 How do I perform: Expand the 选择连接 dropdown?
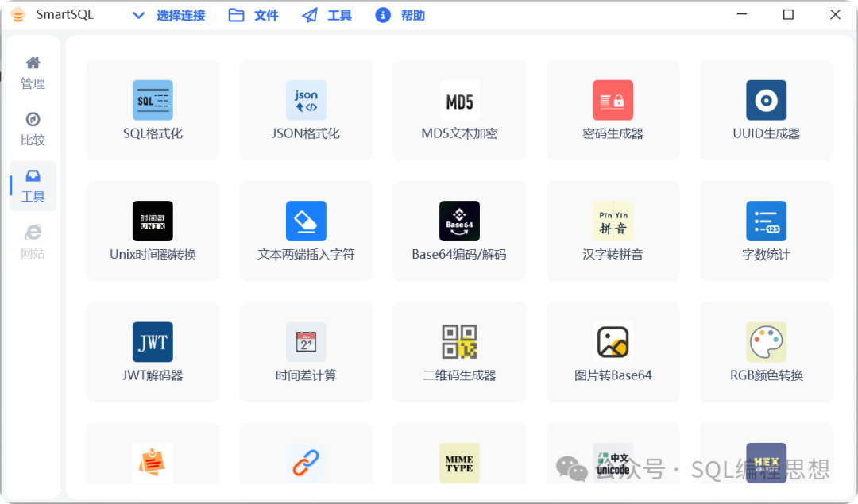point(168,15)
